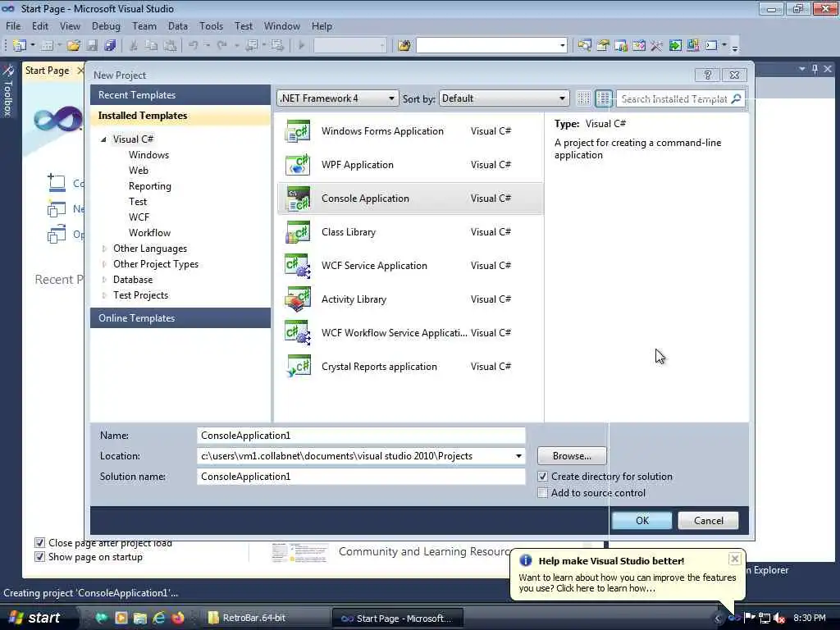Toggle Create directory for solution checkbox
Image resolution: width=840 pixels, height=630 pixels.
(x=543, y=477)
